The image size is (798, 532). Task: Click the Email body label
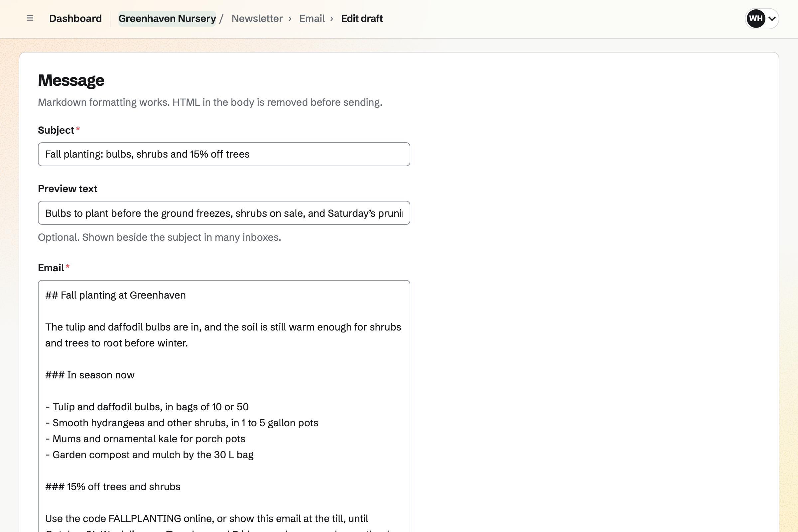point(51,268)
